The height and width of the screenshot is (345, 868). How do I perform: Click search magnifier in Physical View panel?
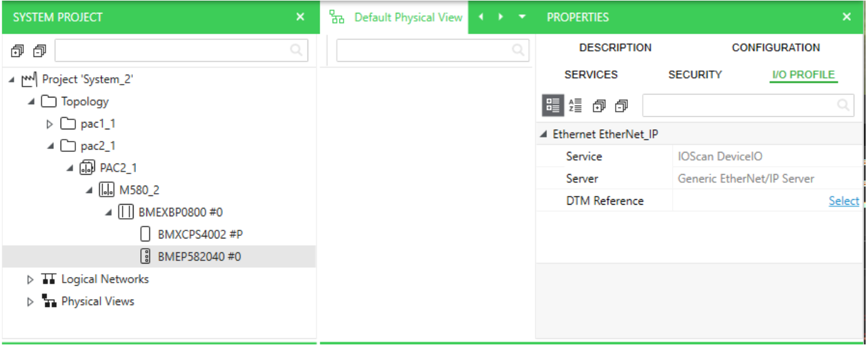point(518,50)
